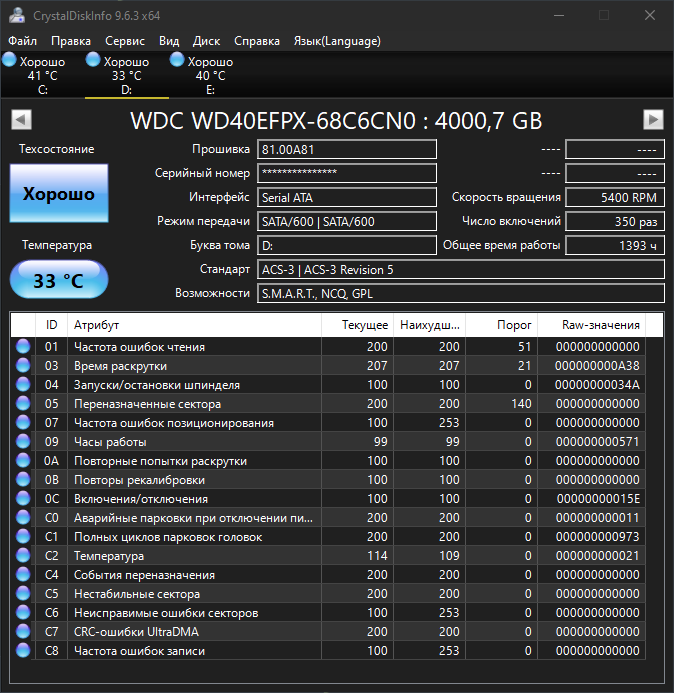Click the Атрибут column header
Image resolution: width=674 pixels, height=693 pixels.
coord(194,325)
